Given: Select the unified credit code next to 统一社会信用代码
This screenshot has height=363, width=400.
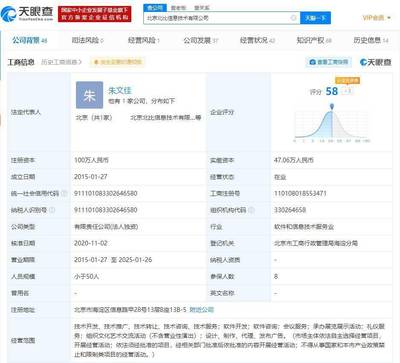Looking at the screenshot, I should click(x=106, y=193).
